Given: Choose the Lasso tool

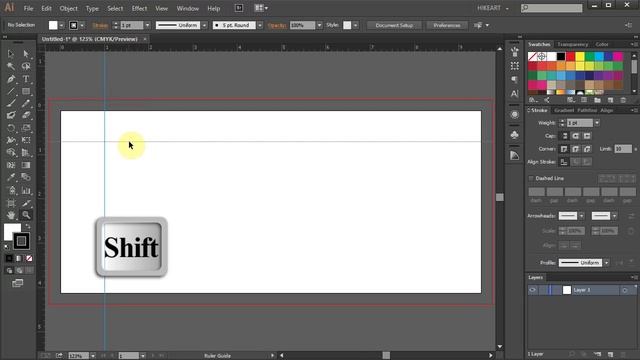Looking at the screenshot, I should [x=26, y=66].
